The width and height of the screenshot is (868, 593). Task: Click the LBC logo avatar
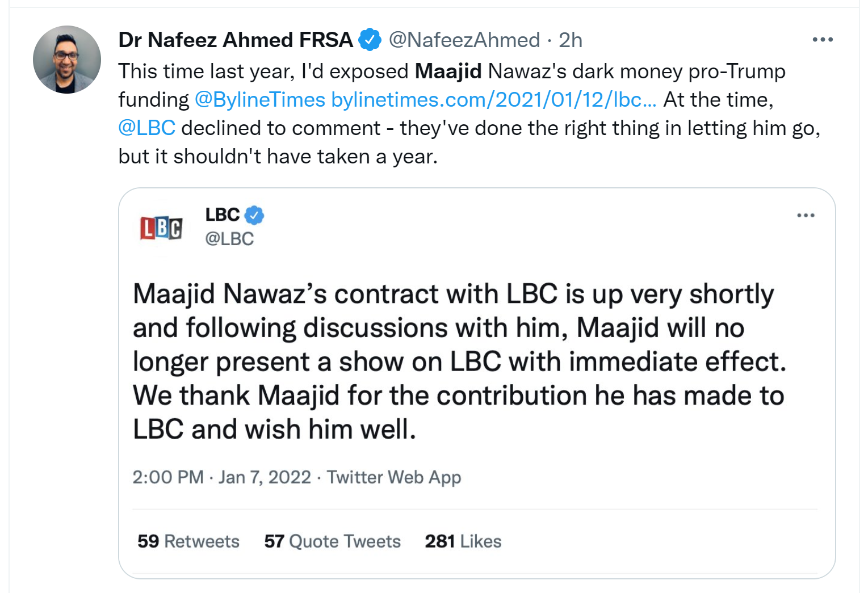pos(161,228)
